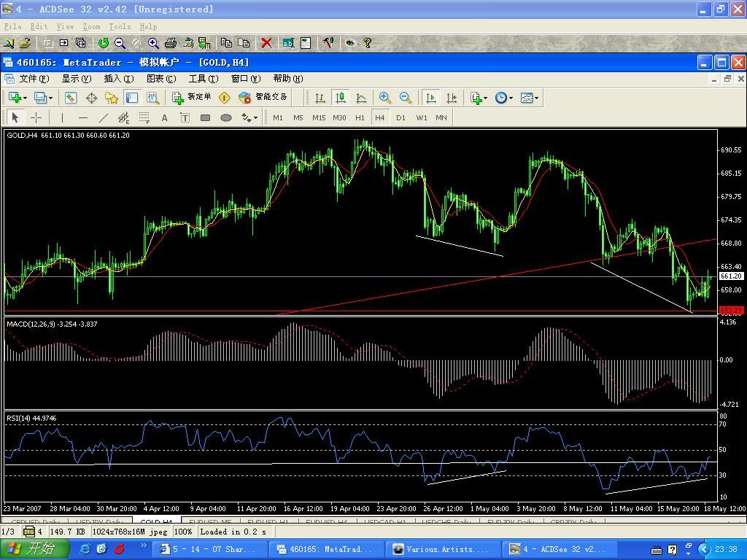Select the crosshair cursor tool
The width and height of the screenshot is (747, 560).
[x=36, y=117]
